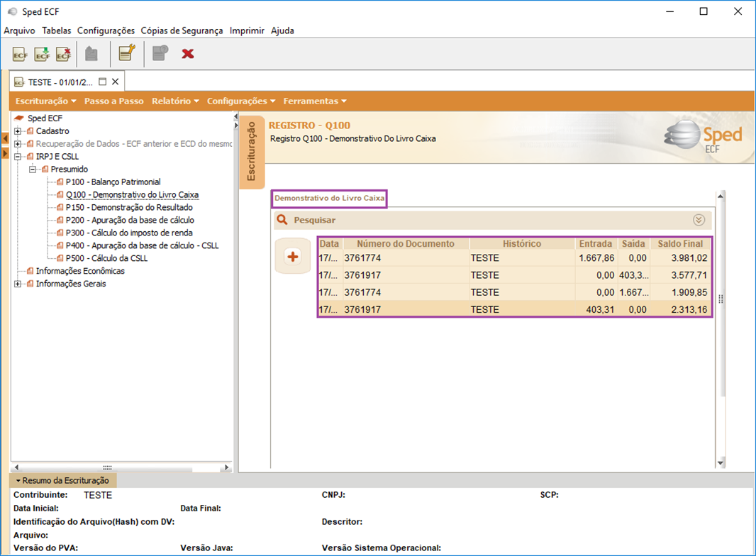Select P200 - Apuração da base de cálculo
Viewport: 756px width, 556px height.
(x=130, y=220)
